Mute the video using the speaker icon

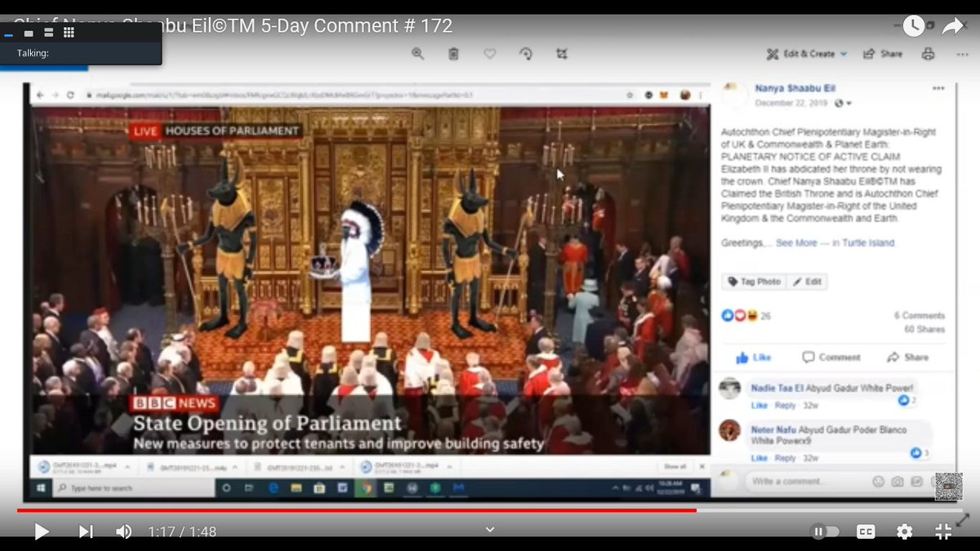(123, 531)
